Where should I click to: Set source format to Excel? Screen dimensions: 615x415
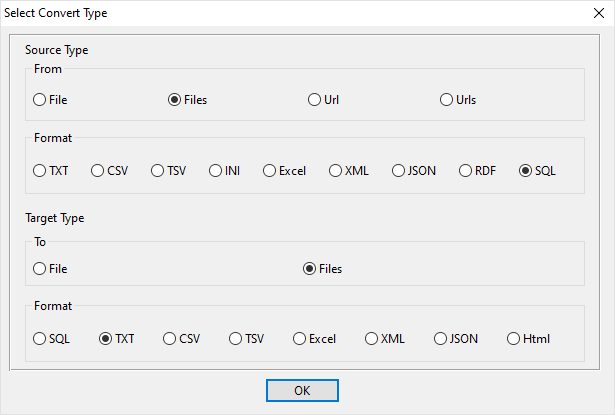coord(270,171)
